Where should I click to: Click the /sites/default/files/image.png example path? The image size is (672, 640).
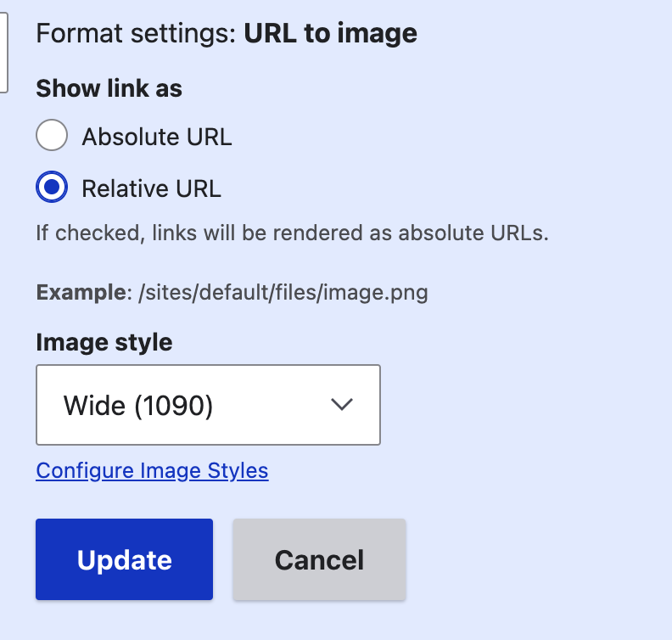click(x=282, y=294)
